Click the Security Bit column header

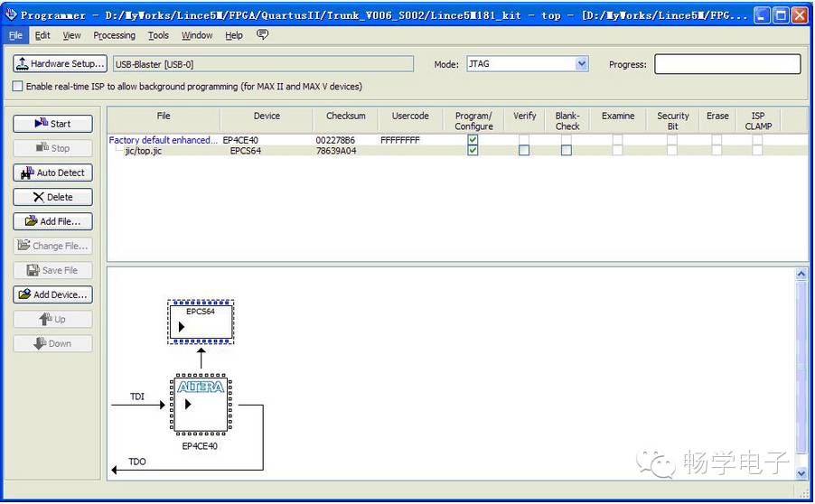coord(672,120)
